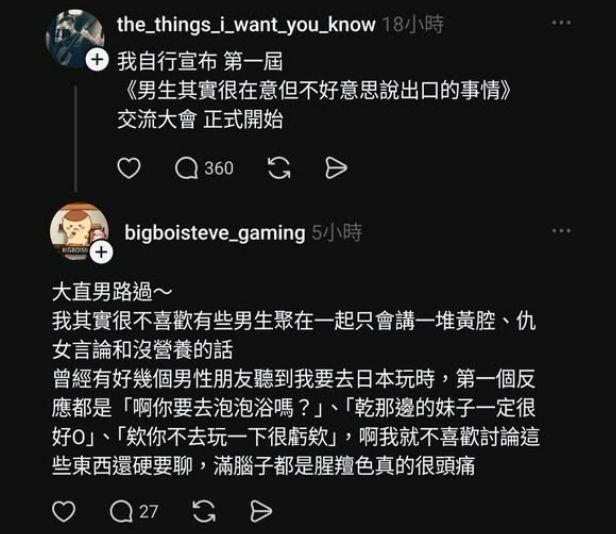This screenshot has width=616, height=534.
Task: Like the bigboisteve_gaming reply
Action: [64, 511]
